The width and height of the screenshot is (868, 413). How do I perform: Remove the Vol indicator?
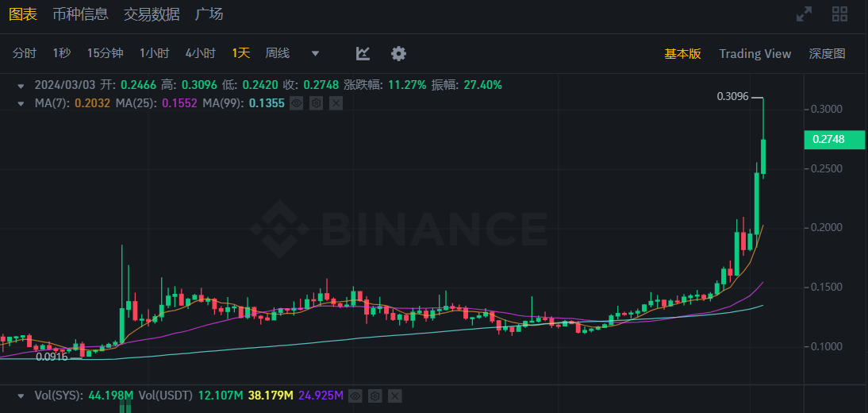point(395,396)
